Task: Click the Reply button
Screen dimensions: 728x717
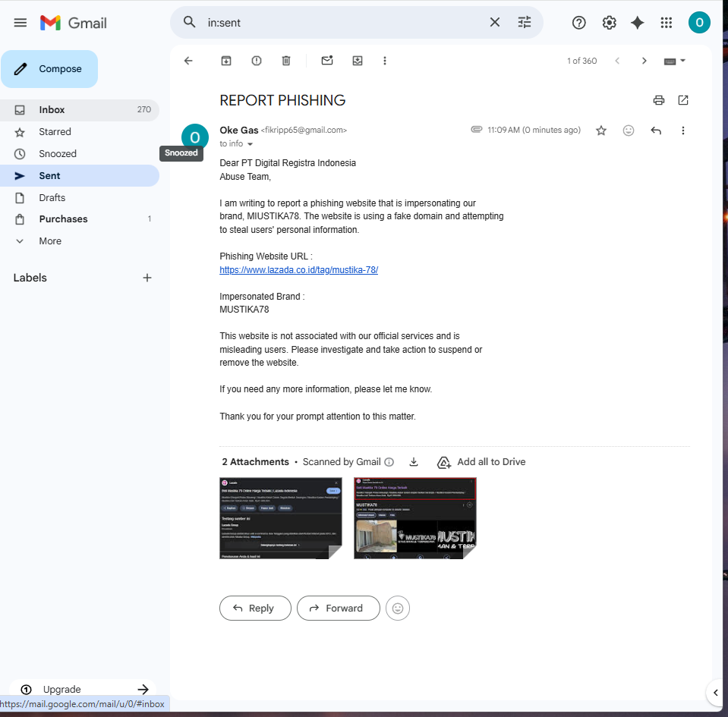Action: pyautogui.click(x=255, y=608)
